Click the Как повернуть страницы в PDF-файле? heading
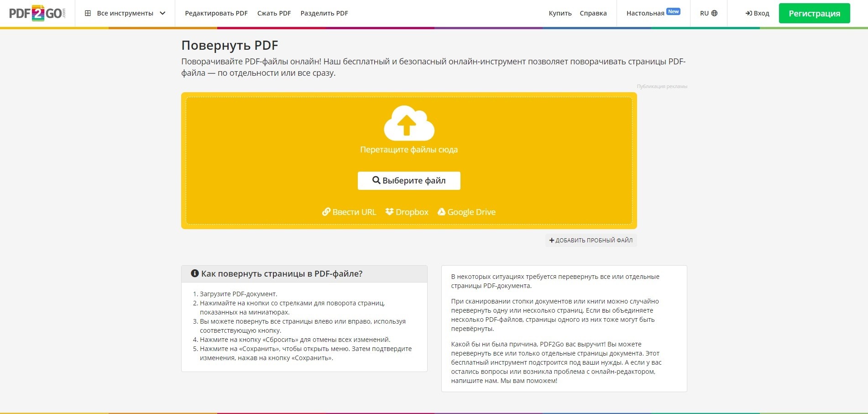This screenshot has height=414, width=868. pyautogui.click(x=282, y=274)
